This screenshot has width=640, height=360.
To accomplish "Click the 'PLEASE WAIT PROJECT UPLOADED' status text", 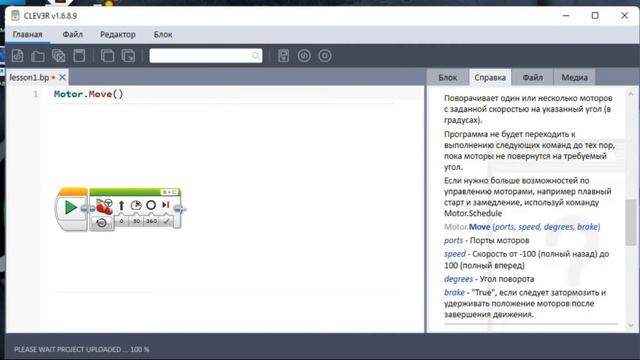I will pyautogui.click(x=82, y=349).
